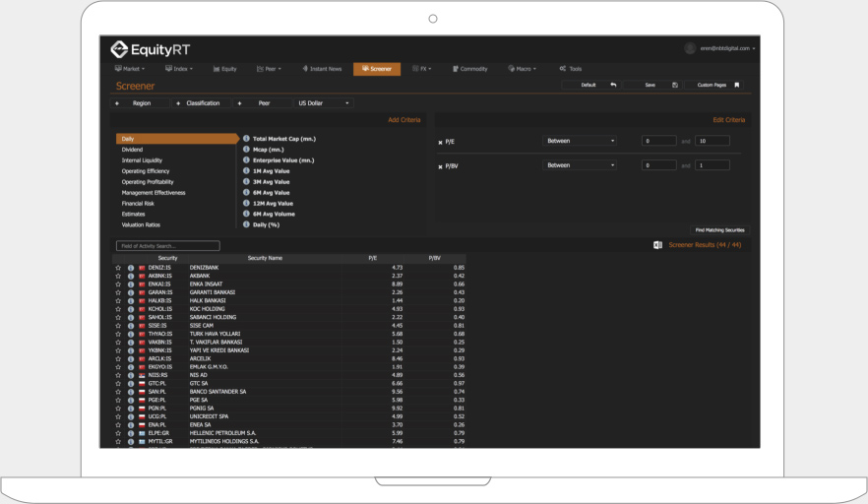Select Operating Efficiency category

point(146,171)
